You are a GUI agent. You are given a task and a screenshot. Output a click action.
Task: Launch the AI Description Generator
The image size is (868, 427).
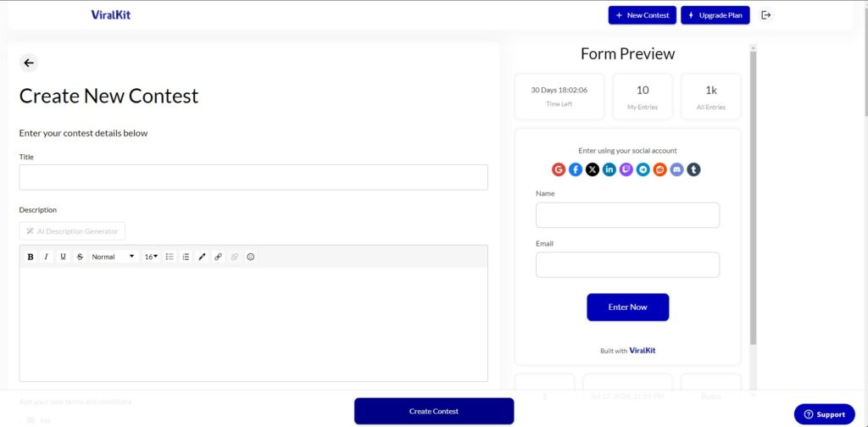point(72,231)
